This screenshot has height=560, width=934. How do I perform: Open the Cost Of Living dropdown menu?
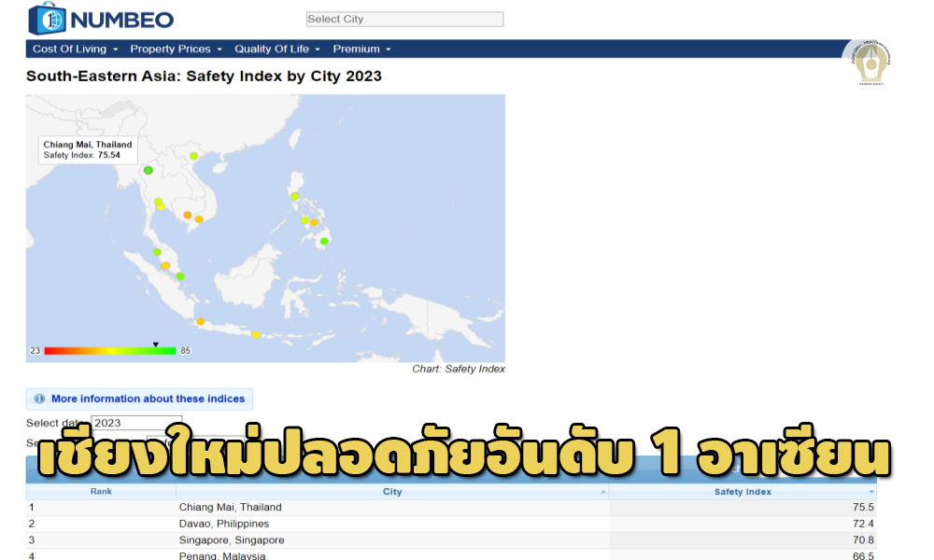click(75, 49)
